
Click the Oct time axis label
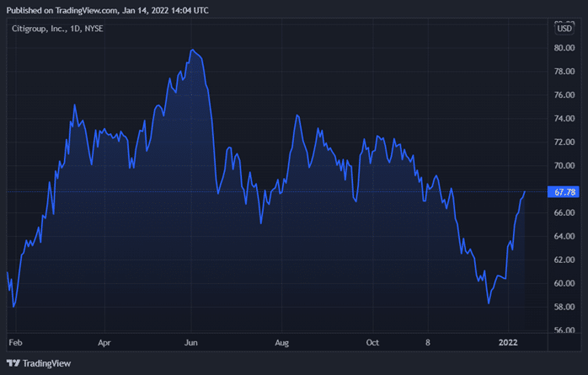372,342
